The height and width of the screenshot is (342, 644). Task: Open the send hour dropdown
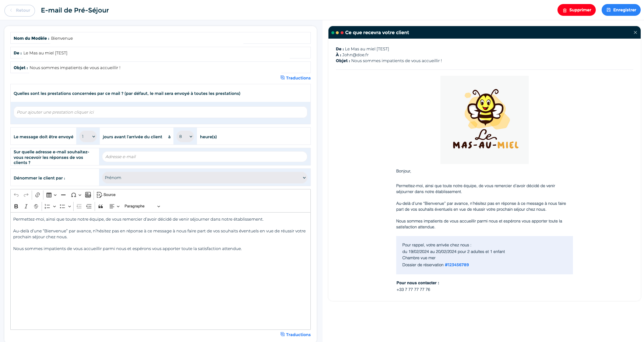tap(185, 136)
